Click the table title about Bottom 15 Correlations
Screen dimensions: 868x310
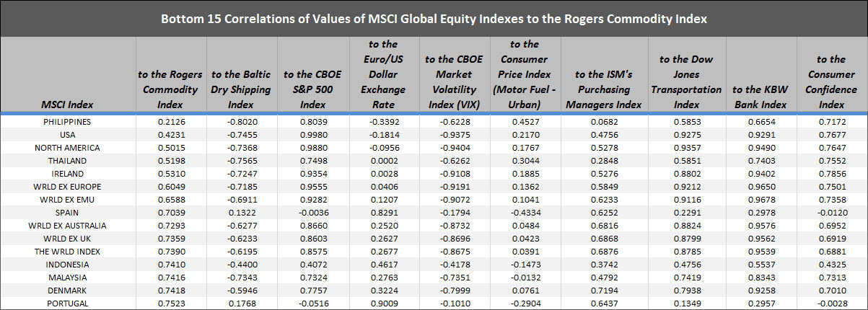(x=434, y=19)
